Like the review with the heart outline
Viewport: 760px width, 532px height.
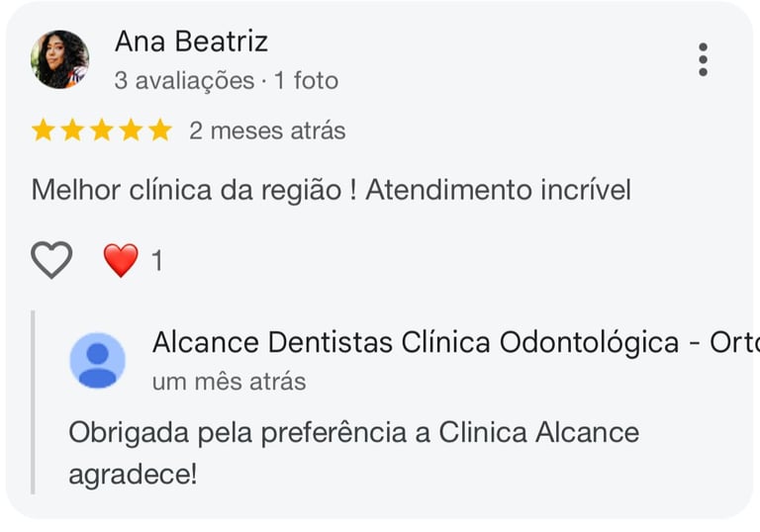(x=51, y=260)
